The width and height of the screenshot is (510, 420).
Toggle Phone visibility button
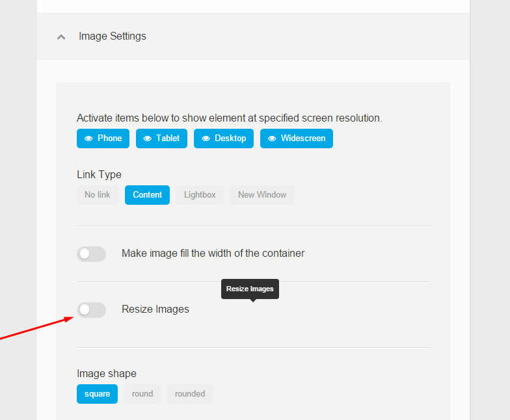click(x=103, y=138)
